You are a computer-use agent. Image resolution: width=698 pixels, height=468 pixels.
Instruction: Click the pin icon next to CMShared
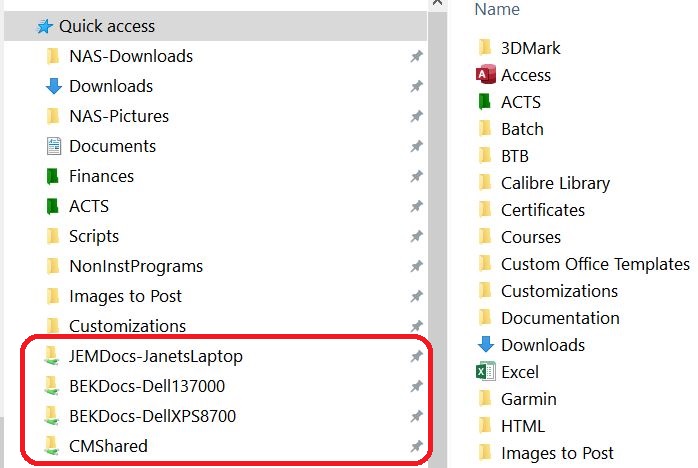416,446
